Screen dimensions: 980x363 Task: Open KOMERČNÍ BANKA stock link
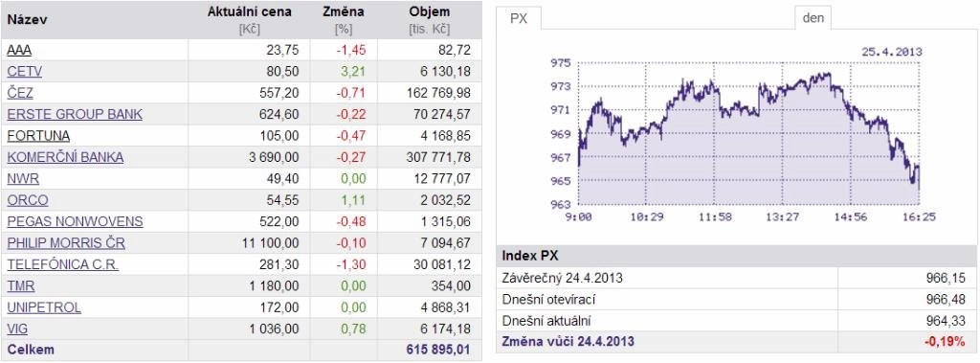point(65,158)
